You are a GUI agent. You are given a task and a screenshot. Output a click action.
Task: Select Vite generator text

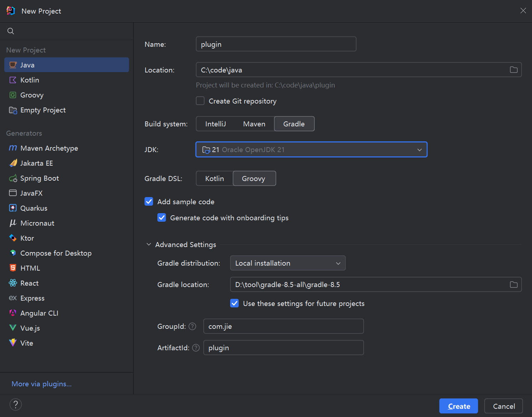pos(27,343)
